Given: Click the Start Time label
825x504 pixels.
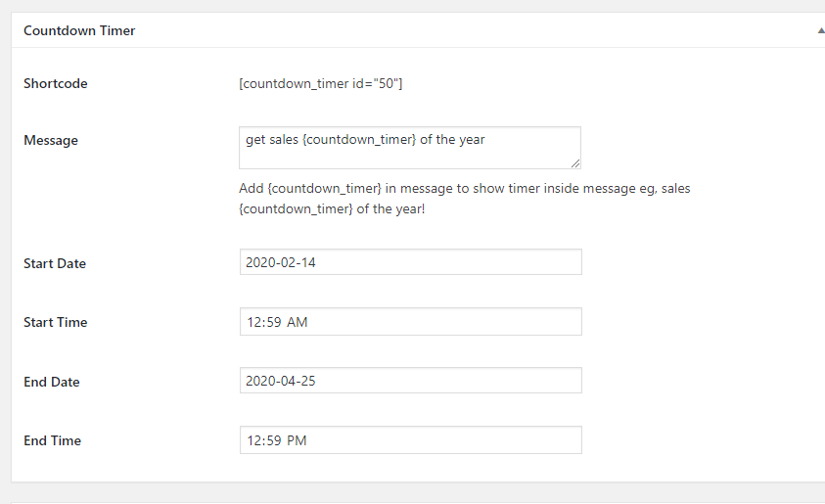Looking at the screenshot, I should (55, 322).
